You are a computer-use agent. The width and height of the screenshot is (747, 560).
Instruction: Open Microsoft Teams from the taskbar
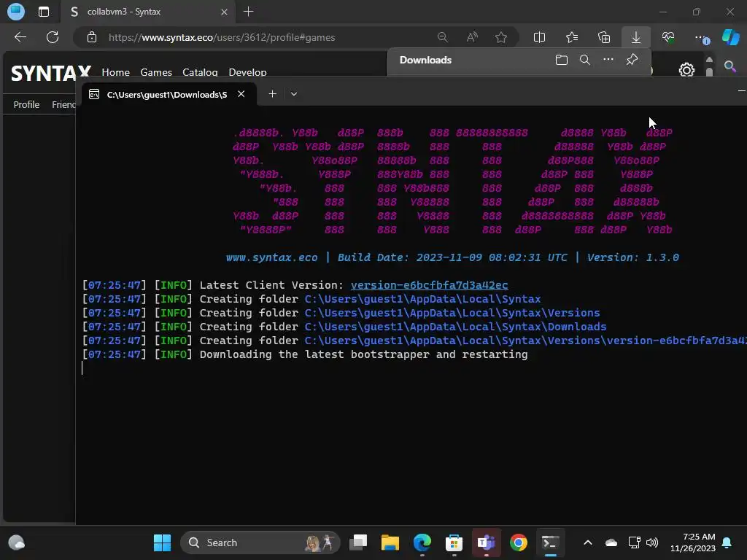(486, 542)
